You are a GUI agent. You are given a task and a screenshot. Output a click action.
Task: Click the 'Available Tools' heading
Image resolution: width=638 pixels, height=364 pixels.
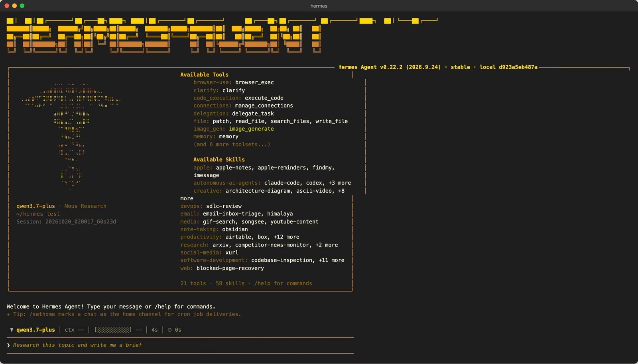tap(204, 74)
